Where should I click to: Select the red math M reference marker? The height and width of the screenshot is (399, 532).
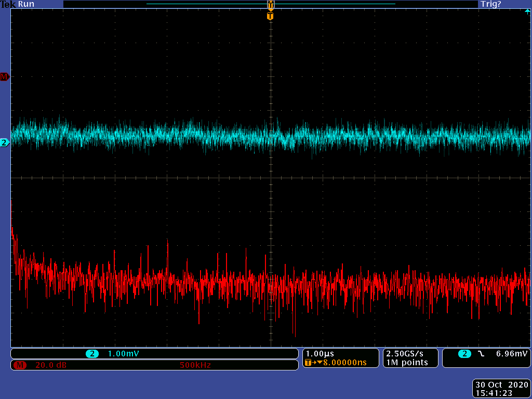coord(4,77)
